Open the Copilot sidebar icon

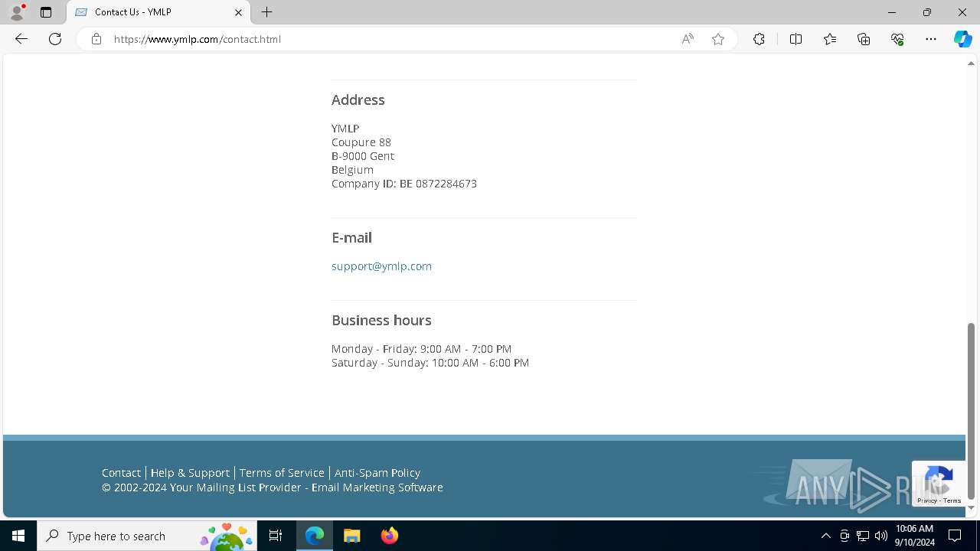tap(962, 39)
